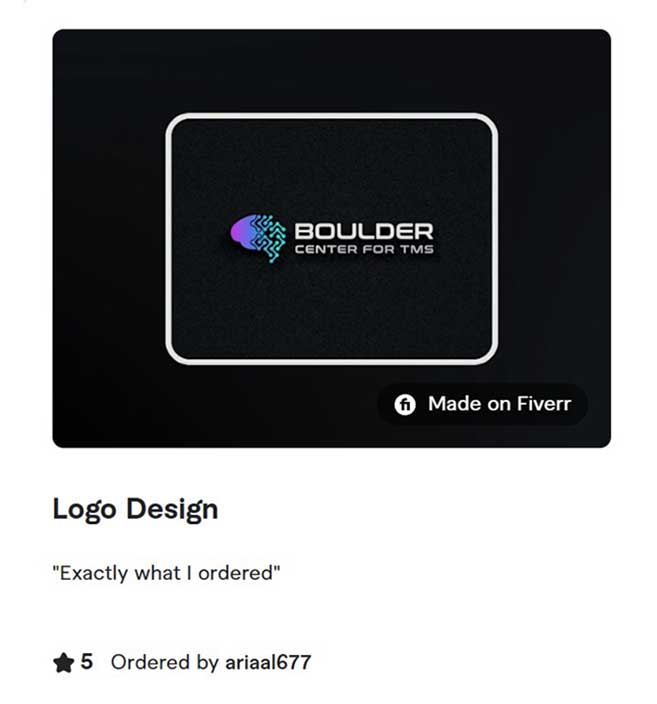Click the word Design in heading
The height and width of the screenshot is (704, 657).
coord(172,511)
